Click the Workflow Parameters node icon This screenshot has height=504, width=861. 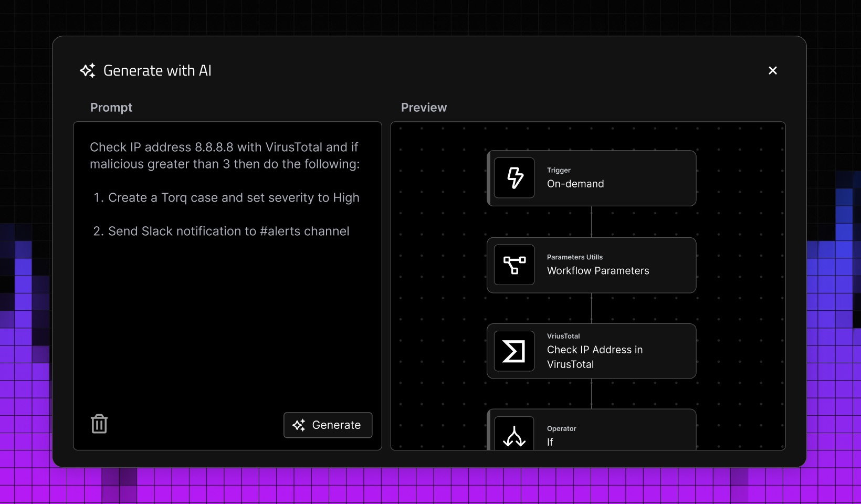coord(514,265)
